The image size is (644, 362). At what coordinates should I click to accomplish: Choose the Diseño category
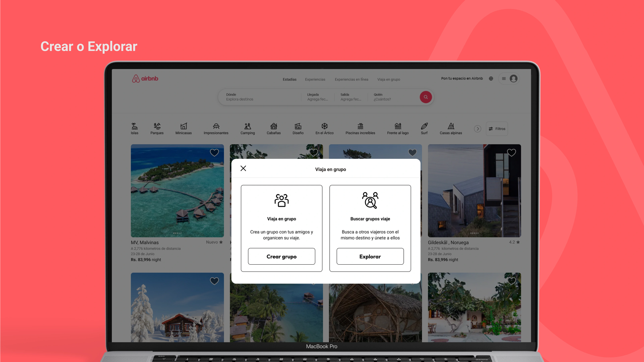coord(298,129)
